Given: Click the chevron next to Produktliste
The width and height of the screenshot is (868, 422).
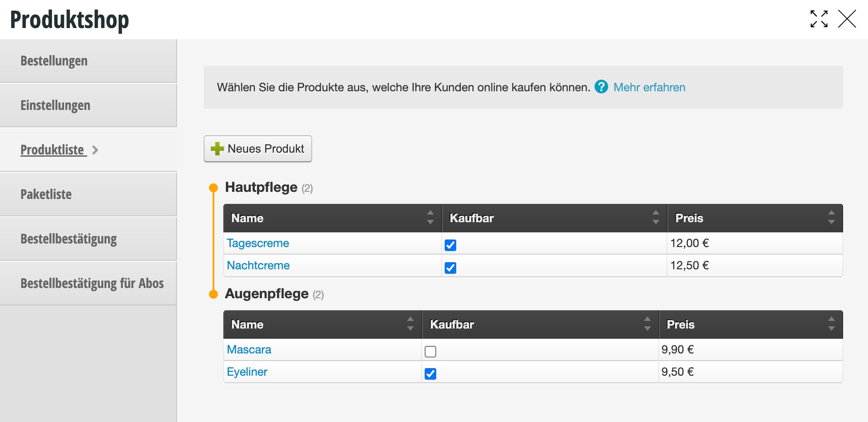Looking at the screenshot, I should coord(95,150).
